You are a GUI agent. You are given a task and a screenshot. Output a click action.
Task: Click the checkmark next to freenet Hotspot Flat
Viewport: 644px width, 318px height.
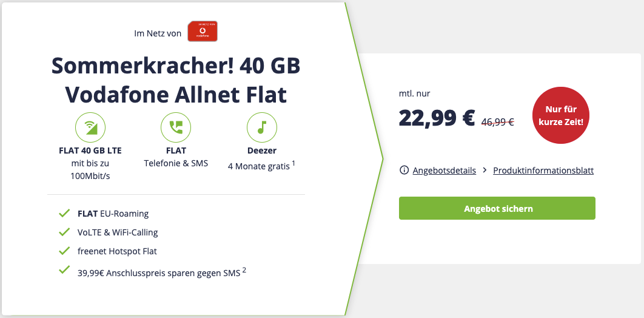[x=64, y=251]
